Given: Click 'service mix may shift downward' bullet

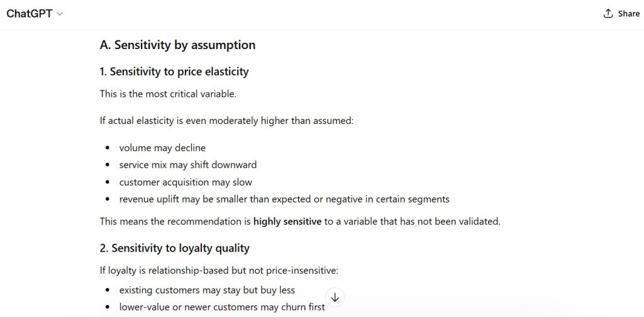Looking at the screenshot, I should click(187, 165).
